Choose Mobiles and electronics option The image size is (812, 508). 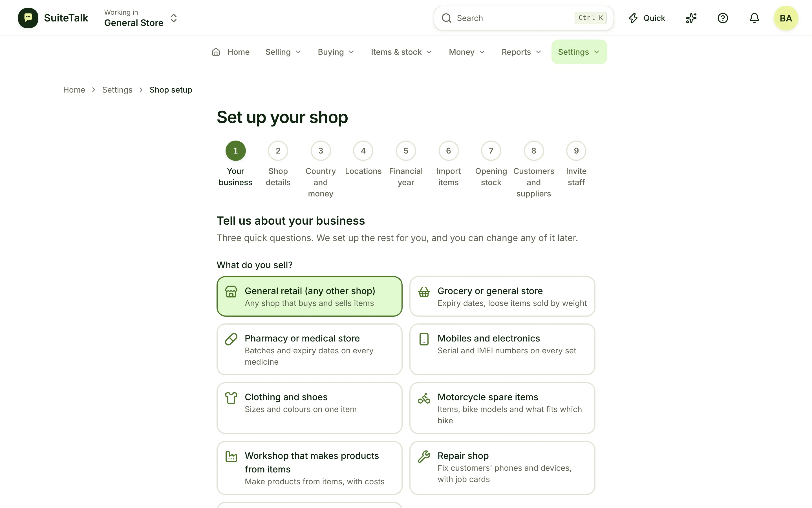click(502, 349)
